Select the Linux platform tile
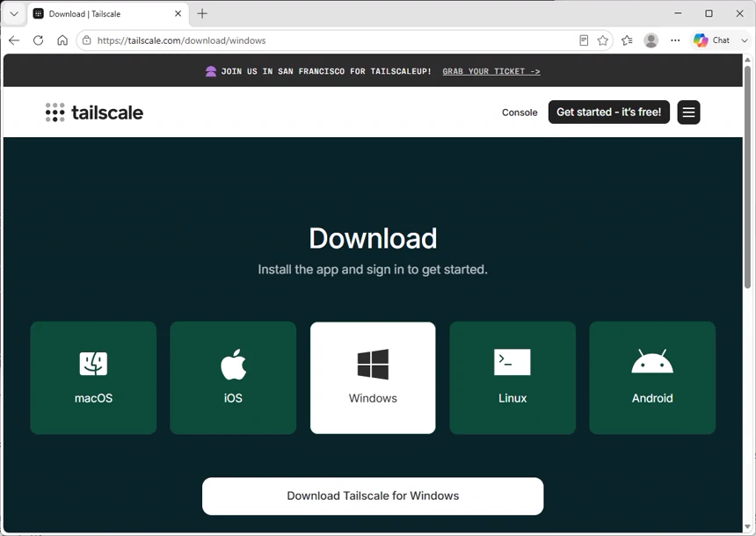 pos(512,378)
